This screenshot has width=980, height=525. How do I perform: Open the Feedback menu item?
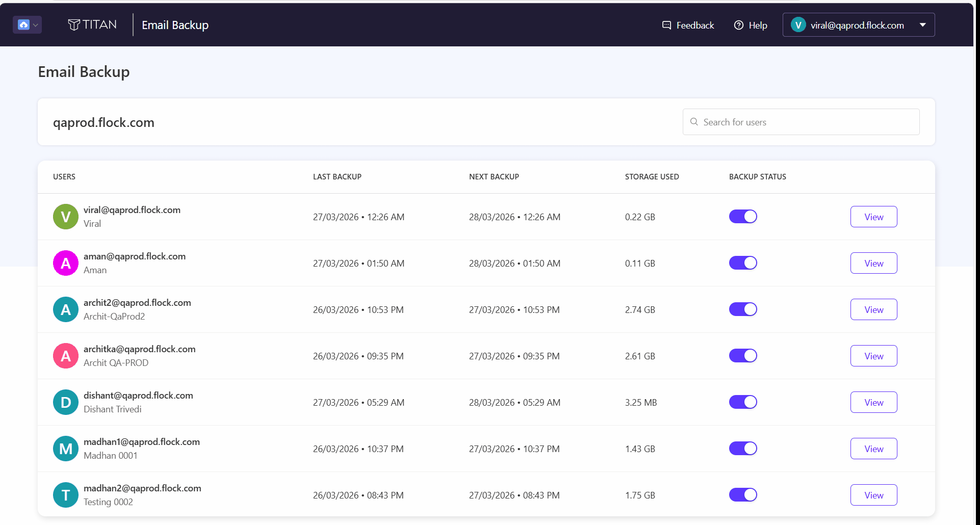click(x=688, y=25)
